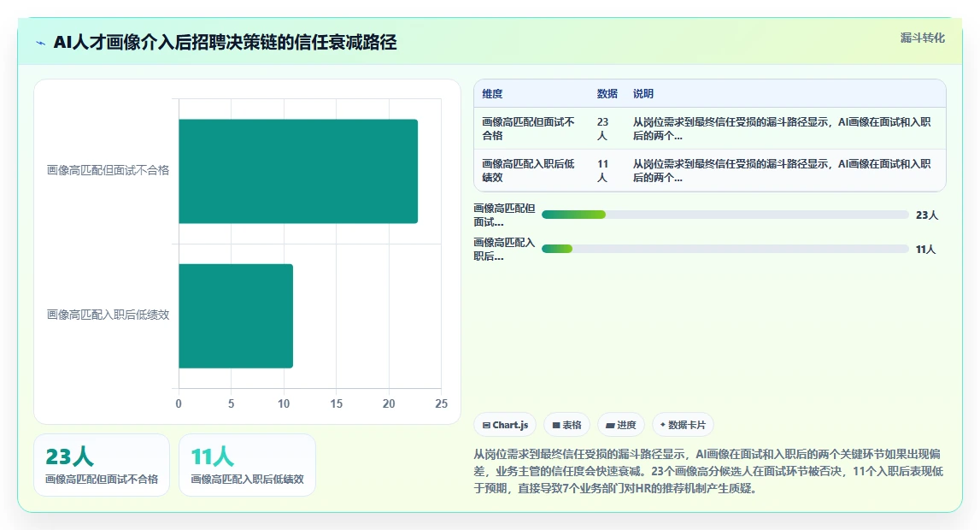Click the 23人 bar in the chart
The image size is (980, 530).
(x=298, y=171)
